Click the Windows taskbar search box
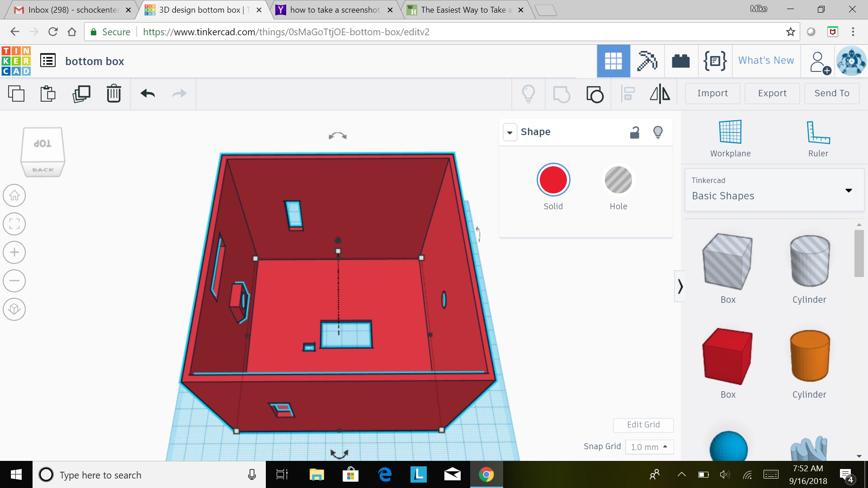This screenshot has height=488, width=868. (x=149, y=475)
